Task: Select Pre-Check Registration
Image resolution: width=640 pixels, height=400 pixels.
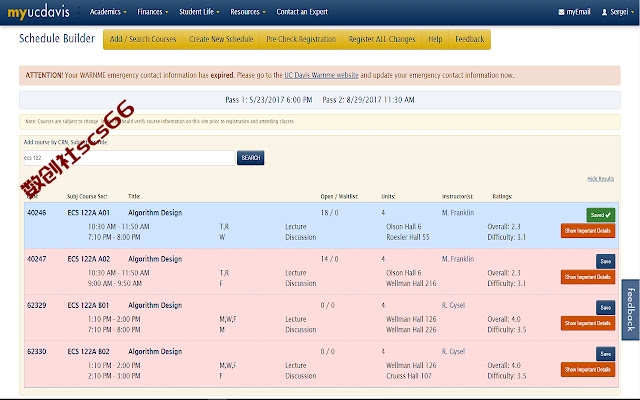Action: pyautogui.click(x=301, y=39)
